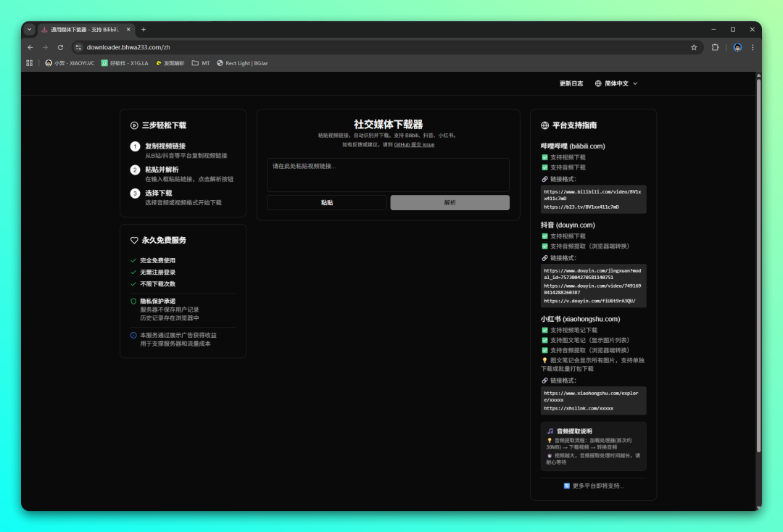The width and height of the screenshot is (783, 532).
Task: Open the Chrome profile avatar
Action: [x=737, y=47]
